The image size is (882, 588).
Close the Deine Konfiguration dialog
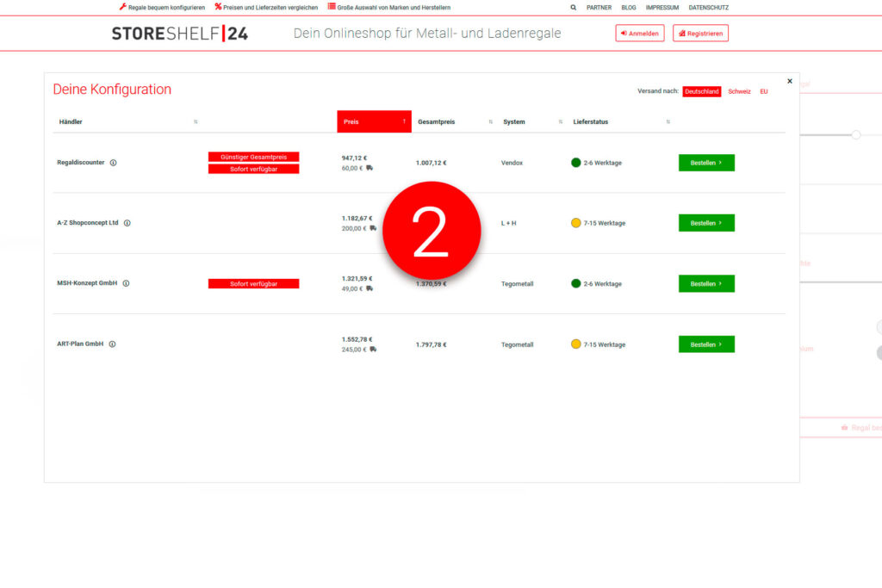[x=790, y=82]
